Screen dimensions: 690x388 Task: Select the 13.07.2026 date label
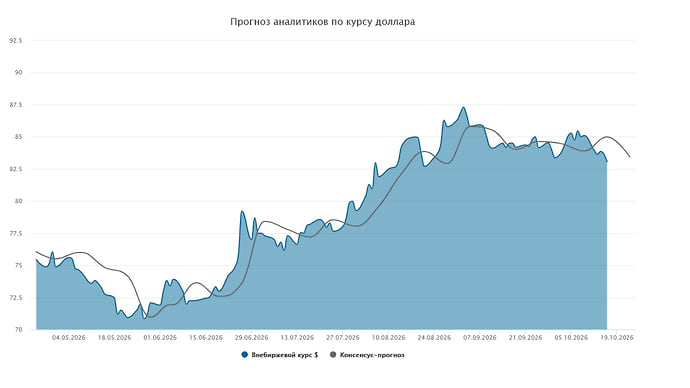coord(297,338)
